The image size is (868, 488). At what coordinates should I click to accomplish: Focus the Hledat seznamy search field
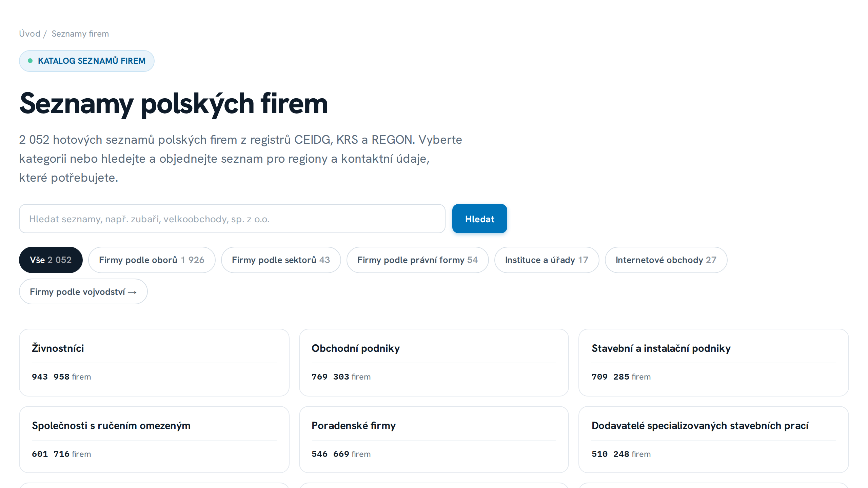coord(232,219)
